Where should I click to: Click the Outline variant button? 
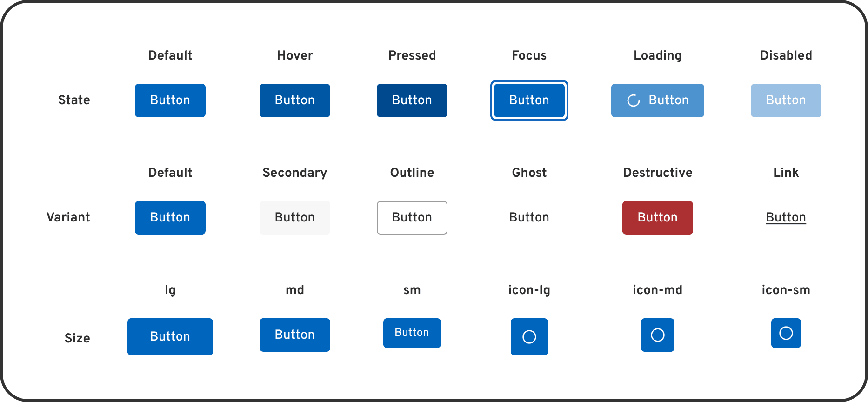click(412, 217)
